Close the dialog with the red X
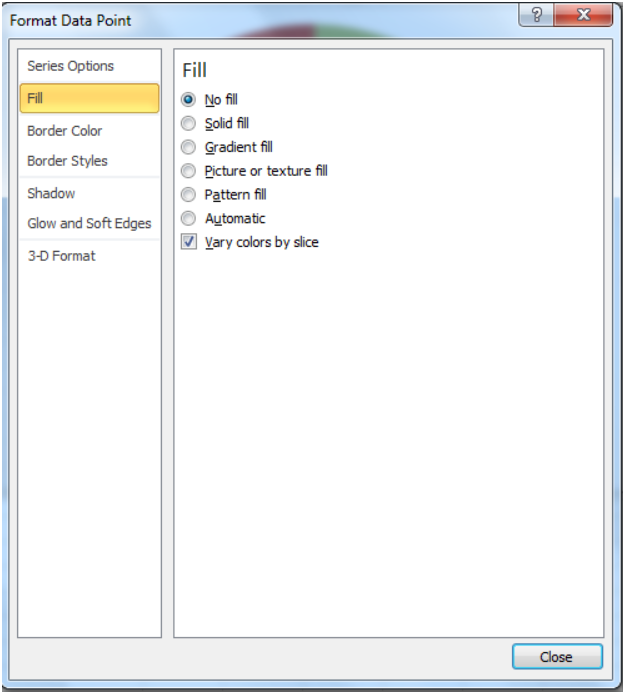This screenshot has height=695, width=626. 583,16
